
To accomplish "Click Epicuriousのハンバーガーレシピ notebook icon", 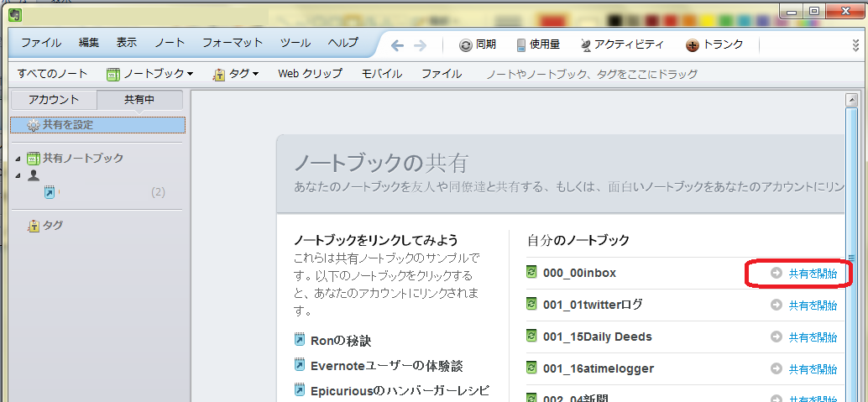I will [x=300, y=391].
